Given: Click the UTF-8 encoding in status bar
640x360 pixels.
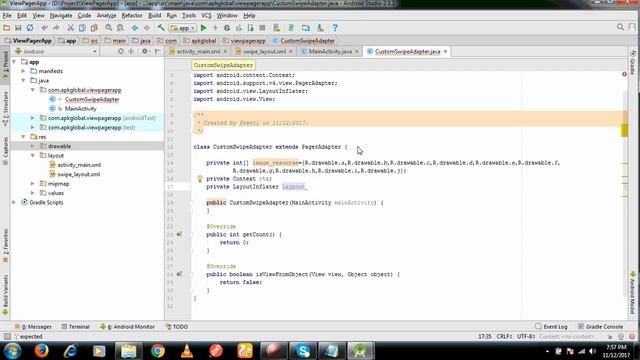Looking at the screenshot, I should tap(526, 336).
